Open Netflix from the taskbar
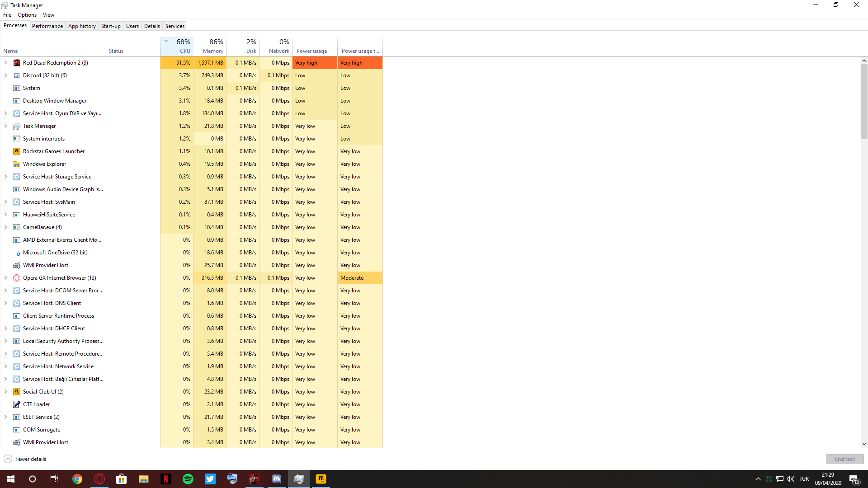 point(166,479)
